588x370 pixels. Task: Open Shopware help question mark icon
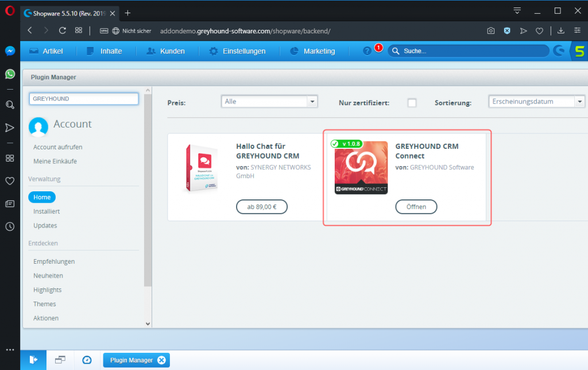(x=367, y=51)
